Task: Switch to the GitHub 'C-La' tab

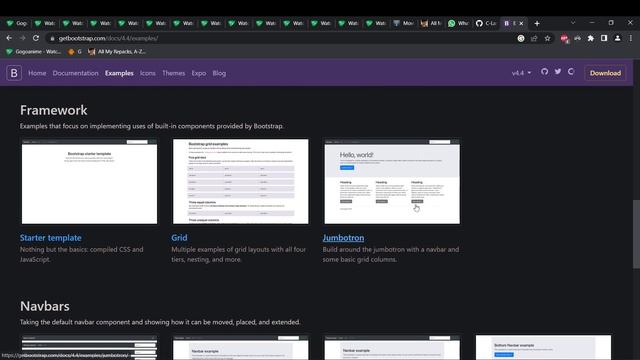Action: click(x=486, y=24)
